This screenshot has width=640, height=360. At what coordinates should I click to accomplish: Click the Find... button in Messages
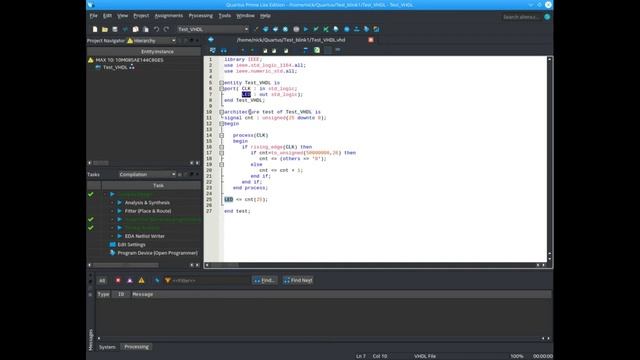click(264, 280)
